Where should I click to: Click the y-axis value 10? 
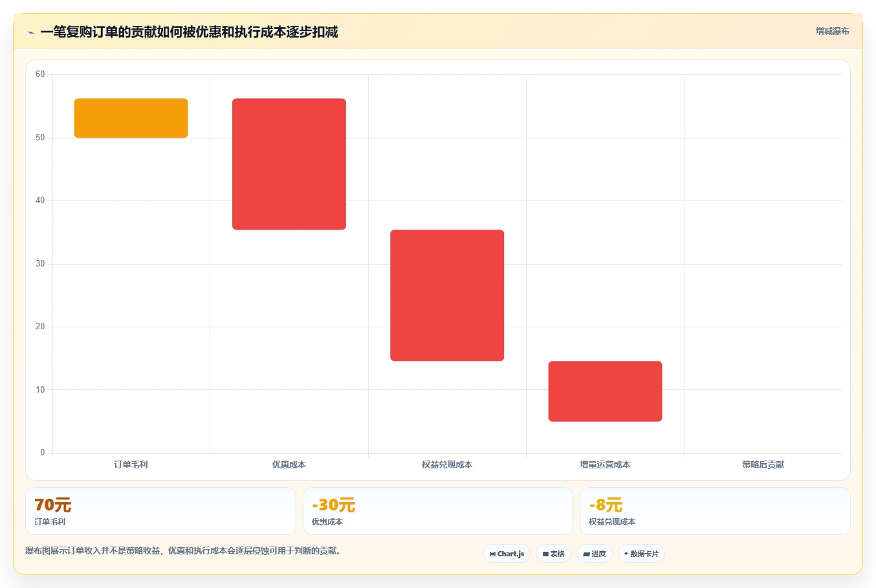(x=40, y=390)
